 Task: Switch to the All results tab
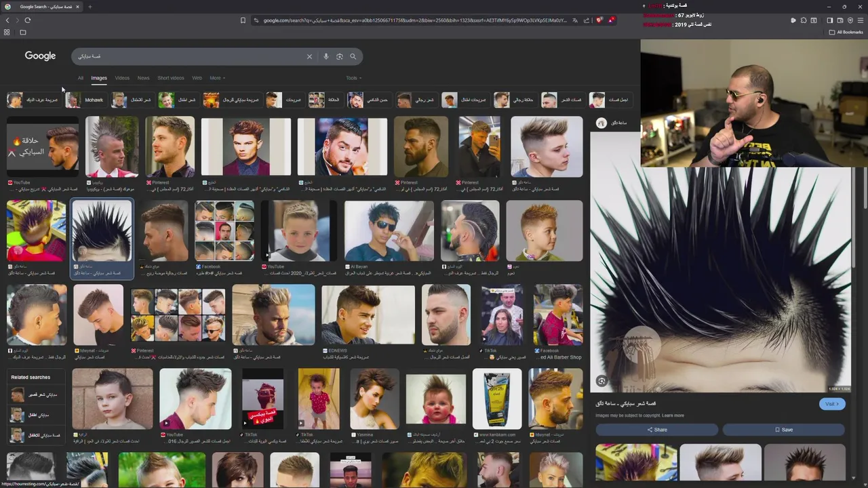point(81,78)
